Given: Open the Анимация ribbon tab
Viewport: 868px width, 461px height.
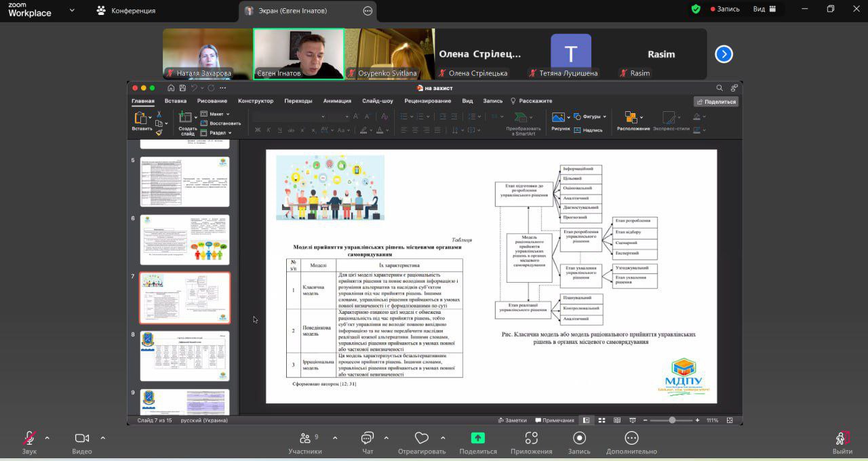Looking at the screenshot, I should pos(337,101).
